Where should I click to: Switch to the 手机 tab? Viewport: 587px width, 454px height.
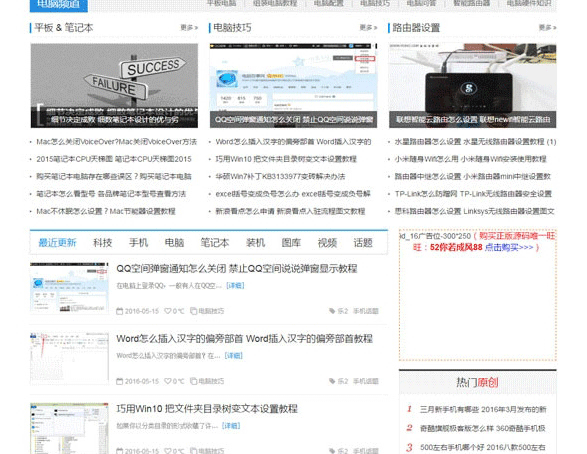[x=139, y=243]
